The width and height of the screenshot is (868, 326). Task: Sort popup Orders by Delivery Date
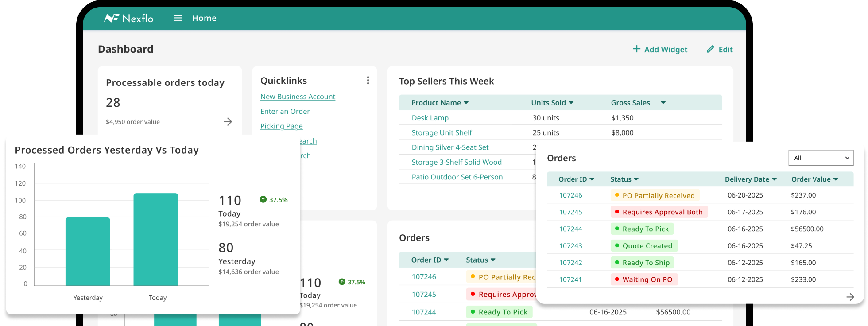pos(751,179)
